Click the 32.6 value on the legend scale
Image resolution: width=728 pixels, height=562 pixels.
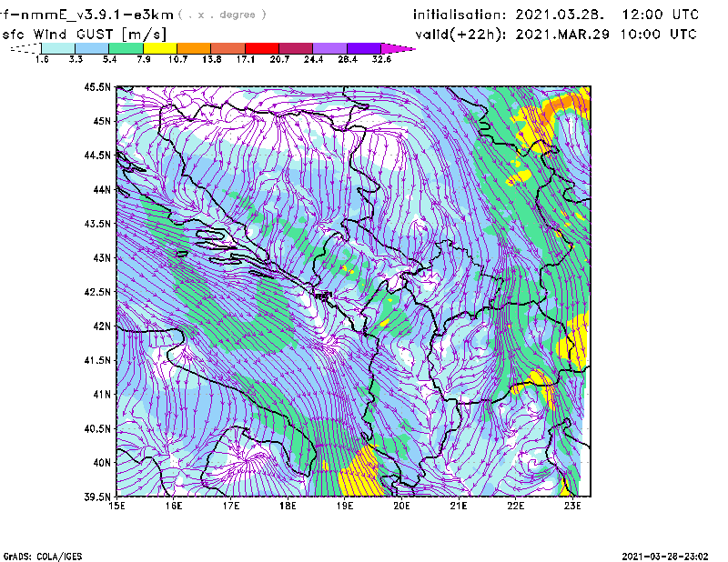[x=381, y=59]
